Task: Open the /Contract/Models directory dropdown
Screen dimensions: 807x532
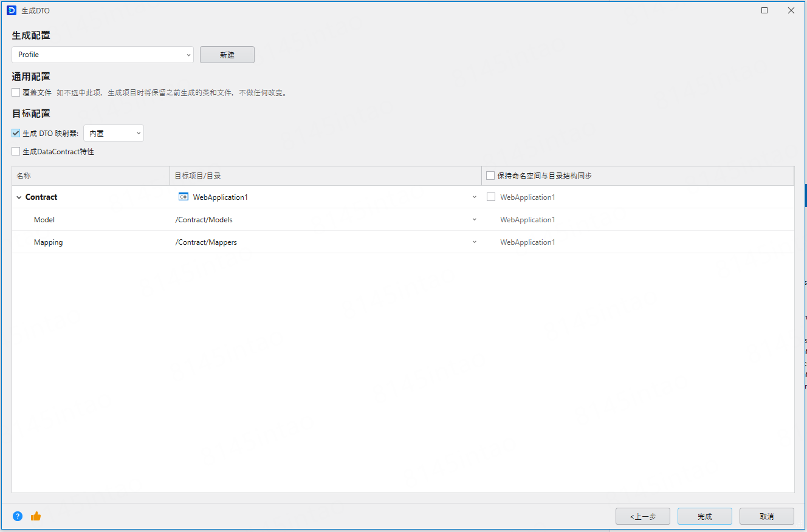Action: coord(474,220)
